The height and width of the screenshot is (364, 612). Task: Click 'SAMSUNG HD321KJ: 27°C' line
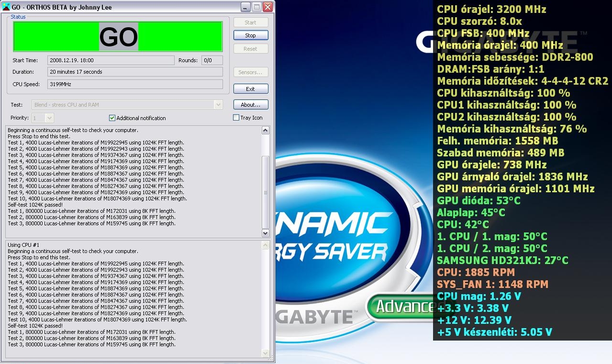click(x=502, y=260)
